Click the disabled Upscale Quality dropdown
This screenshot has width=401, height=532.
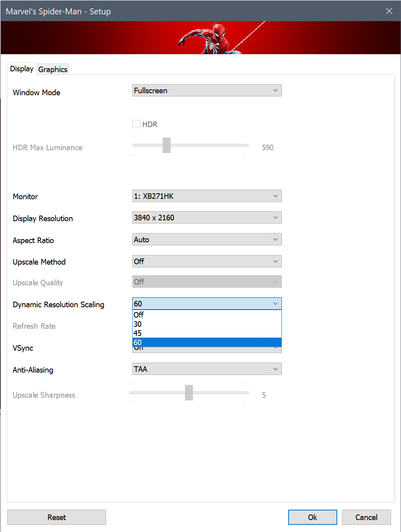(x=207, y=282)
